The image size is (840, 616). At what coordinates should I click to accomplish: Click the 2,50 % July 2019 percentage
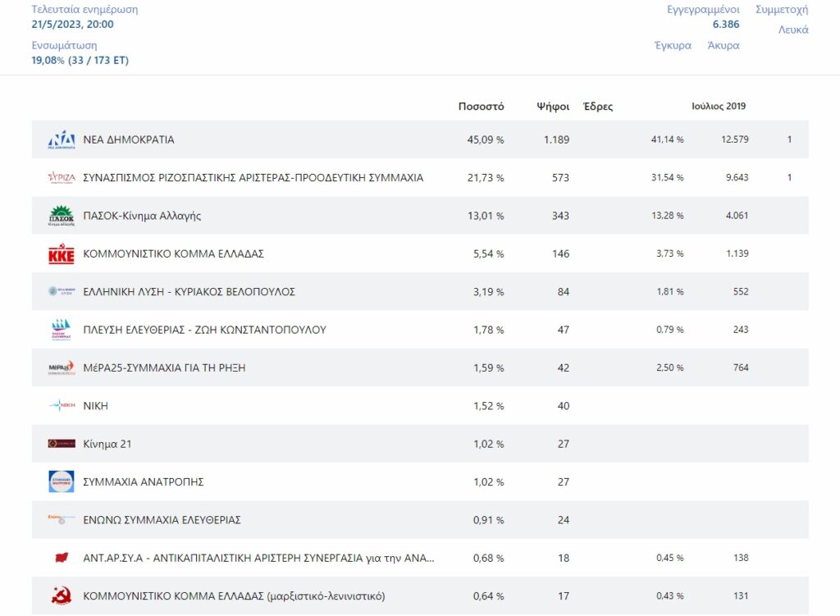670,367
